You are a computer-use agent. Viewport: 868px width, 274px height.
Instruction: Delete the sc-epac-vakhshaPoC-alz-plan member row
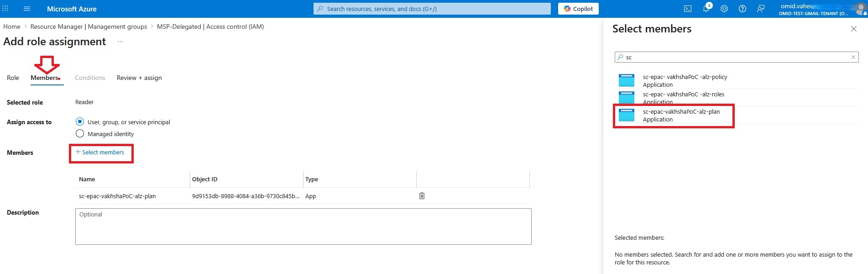coord(422,196)
